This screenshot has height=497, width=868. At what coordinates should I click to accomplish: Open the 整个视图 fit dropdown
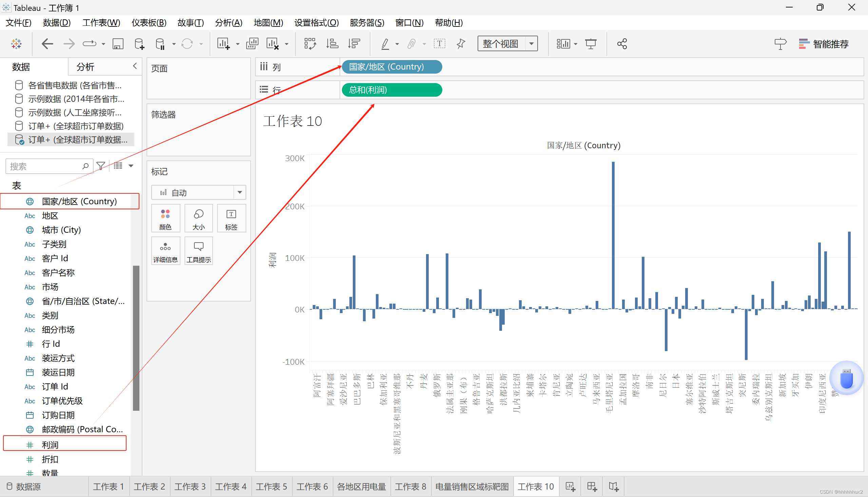pyautogui.click(x=531, y=44)
